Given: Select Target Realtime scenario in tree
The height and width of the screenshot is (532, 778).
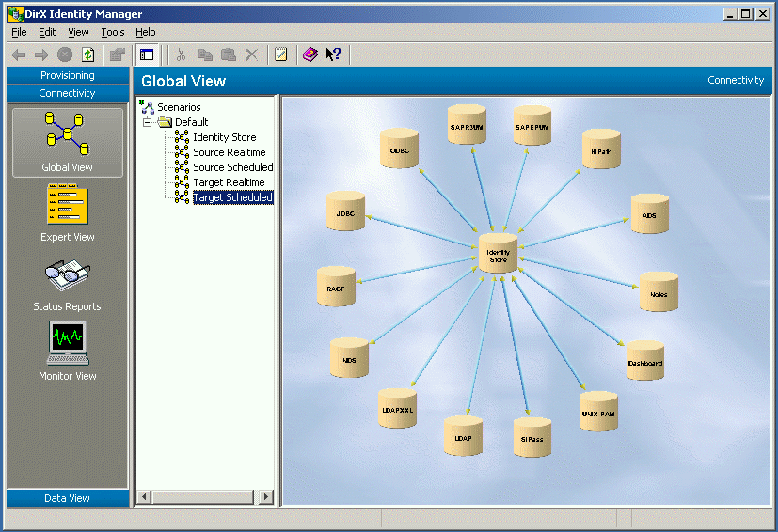Looking at the screenshot, I should (x=229, y=182).
